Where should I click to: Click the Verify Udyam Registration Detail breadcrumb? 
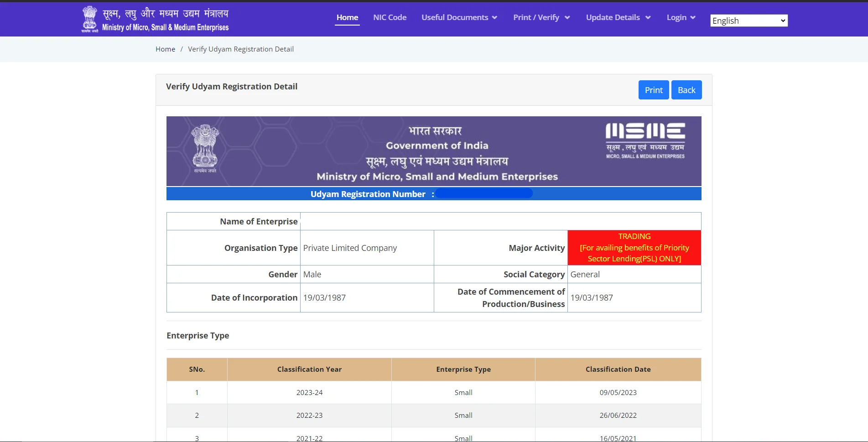241,49
